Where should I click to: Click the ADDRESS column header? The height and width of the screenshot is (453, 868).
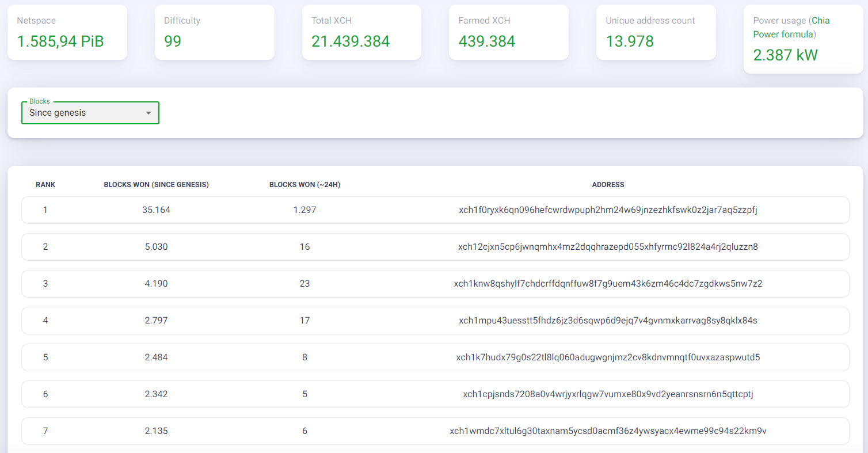tap(608, 185)
